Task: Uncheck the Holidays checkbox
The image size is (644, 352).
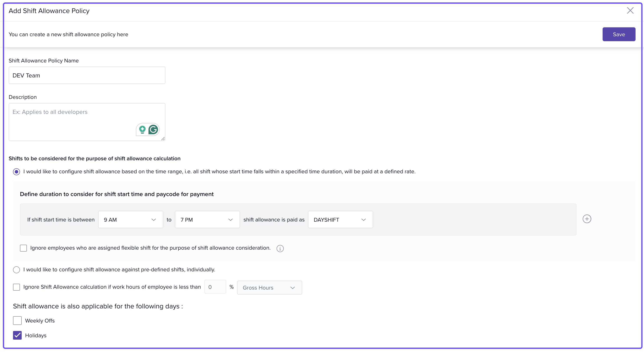Action: point(17,335)
